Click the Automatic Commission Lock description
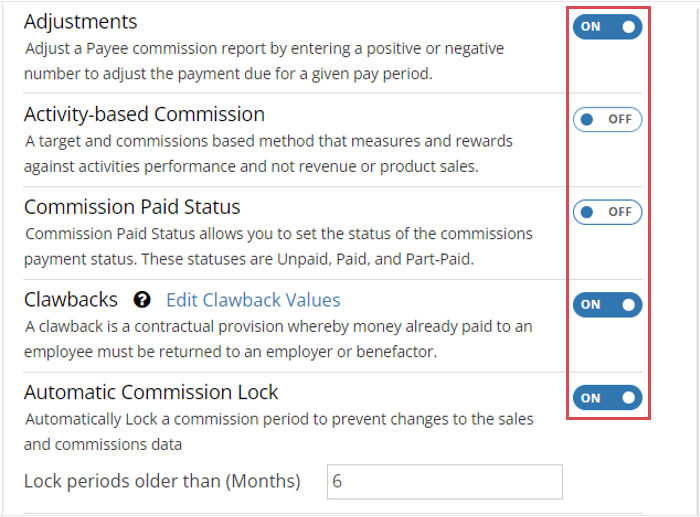The width and height of the screenshot is (700, 517). point(279,432)
